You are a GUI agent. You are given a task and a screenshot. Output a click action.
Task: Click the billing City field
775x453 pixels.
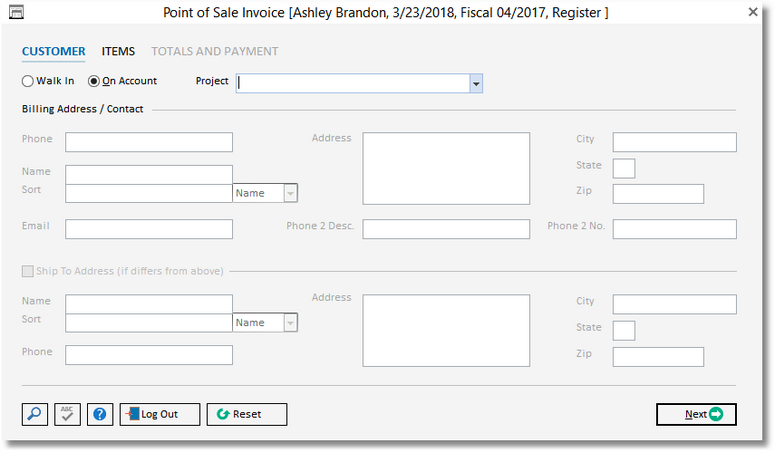click(675, 142)
